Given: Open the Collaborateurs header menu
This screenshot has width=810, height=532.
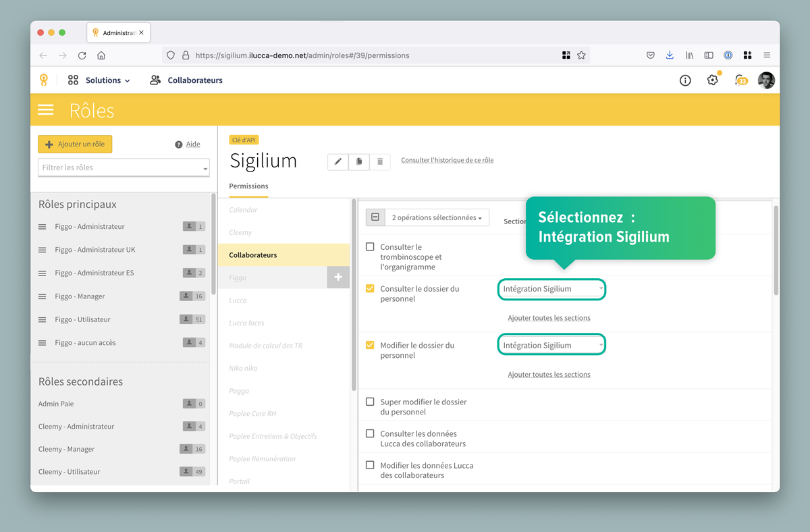Looking at the screenshot, I should tap(186, 80).
